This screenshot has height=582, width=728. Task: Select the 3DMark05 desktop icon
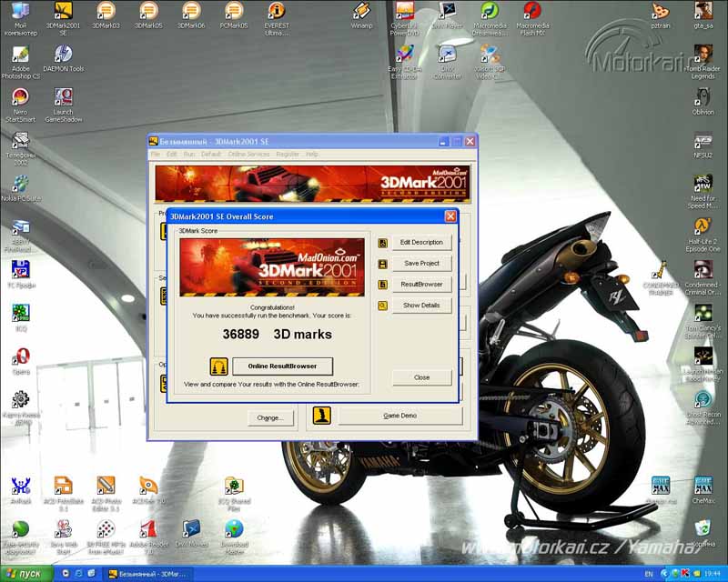[148, 15]
